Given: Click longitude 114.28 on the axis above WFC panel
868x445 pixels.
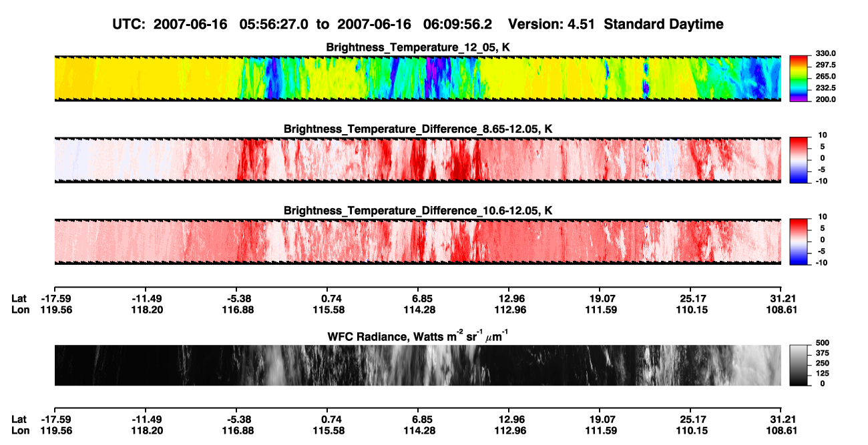Looking at the screenshot, I should (419, 310).
